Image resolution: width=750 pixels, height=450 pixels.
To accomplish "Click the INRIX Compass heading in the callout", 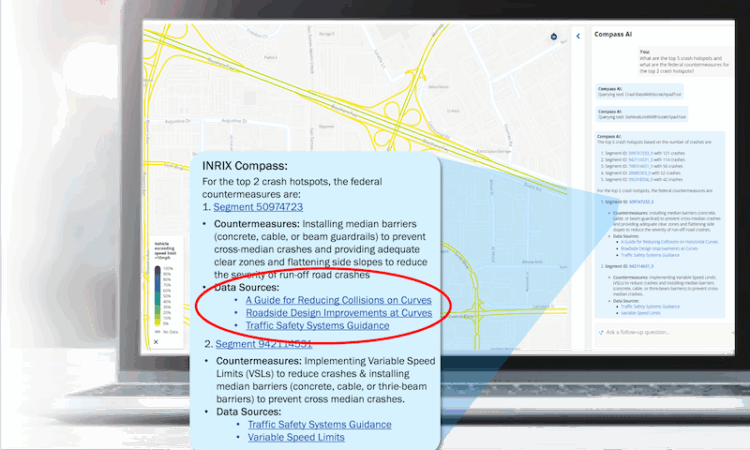I will (245, 166).
